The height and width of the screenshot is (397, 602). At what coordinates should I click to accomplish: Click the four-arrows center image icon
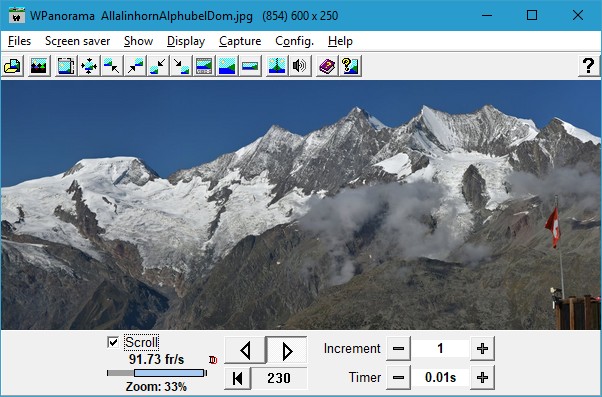[x=89, y=66]
